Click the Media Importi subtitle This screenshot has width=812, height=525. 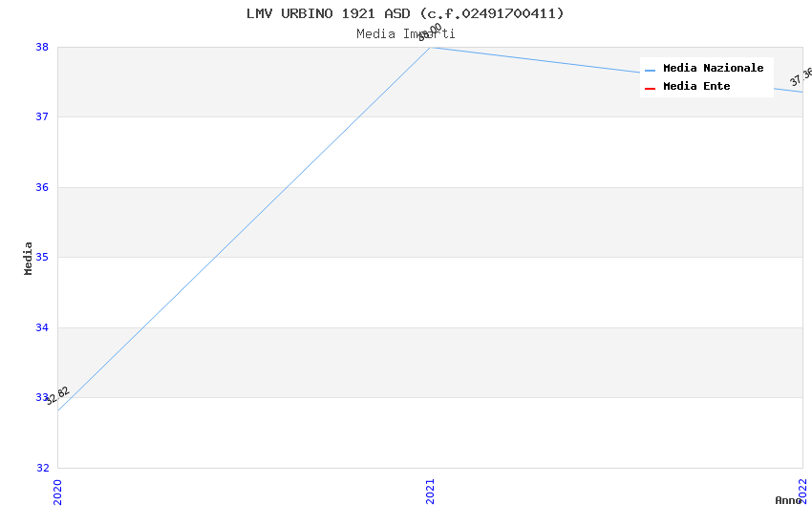[405, 34]
